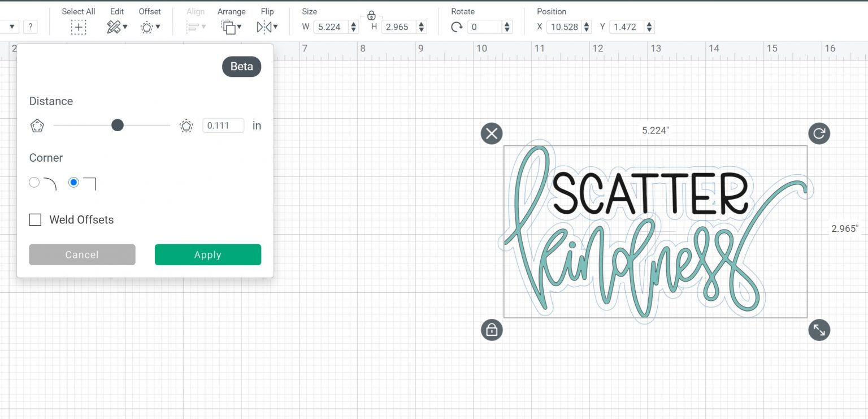Screen dimensions: 868x419
Task: Select the rounded corner radio option
Action: [34, 182]
